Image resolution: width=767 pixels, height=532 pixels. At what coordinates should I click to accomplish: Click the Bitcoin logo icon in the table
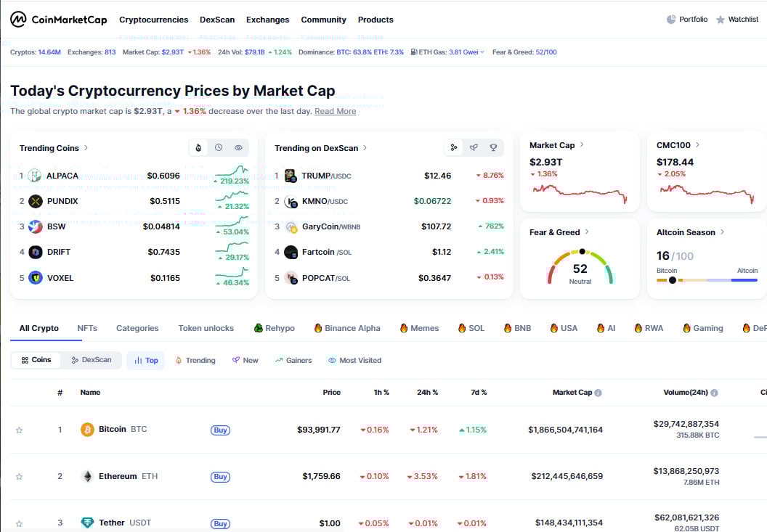[87, 430]
